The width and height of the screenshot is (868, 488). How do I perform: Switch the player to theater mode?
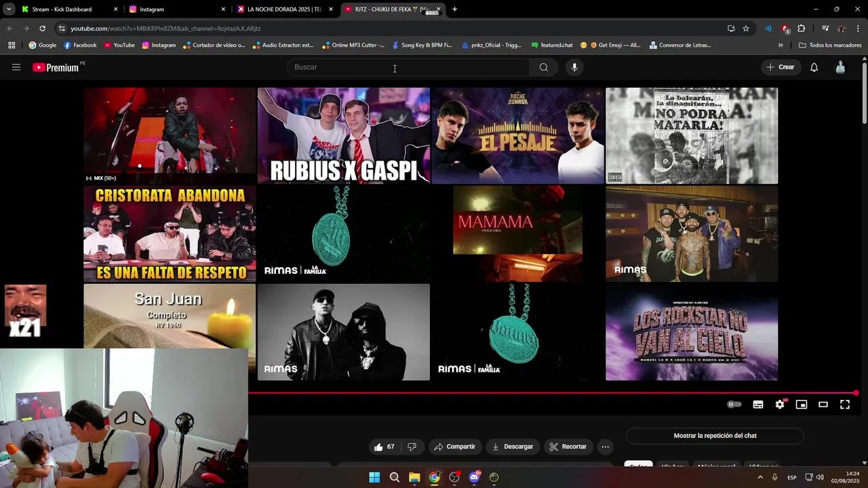point(823,405)
